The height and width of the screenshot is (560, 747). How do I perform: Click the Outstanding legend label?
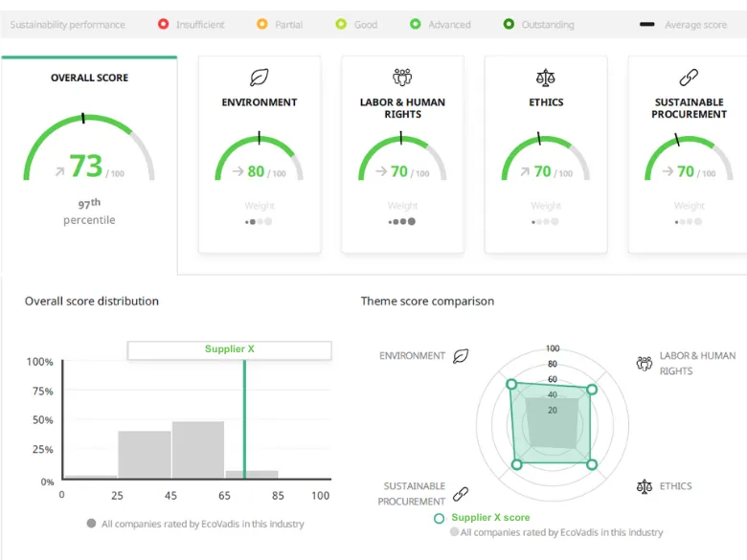(x=548, y=24)
